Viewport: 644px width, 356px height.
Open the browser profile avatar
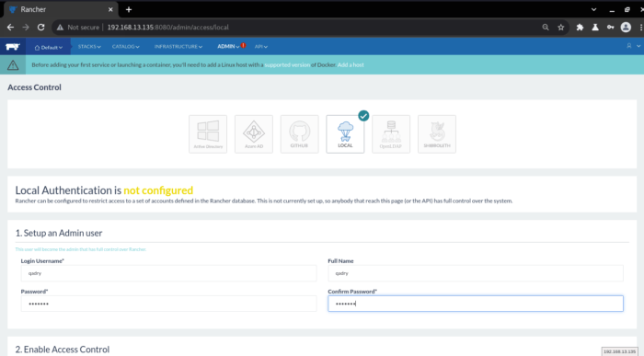pyautogui.click(x=626, y=27)
